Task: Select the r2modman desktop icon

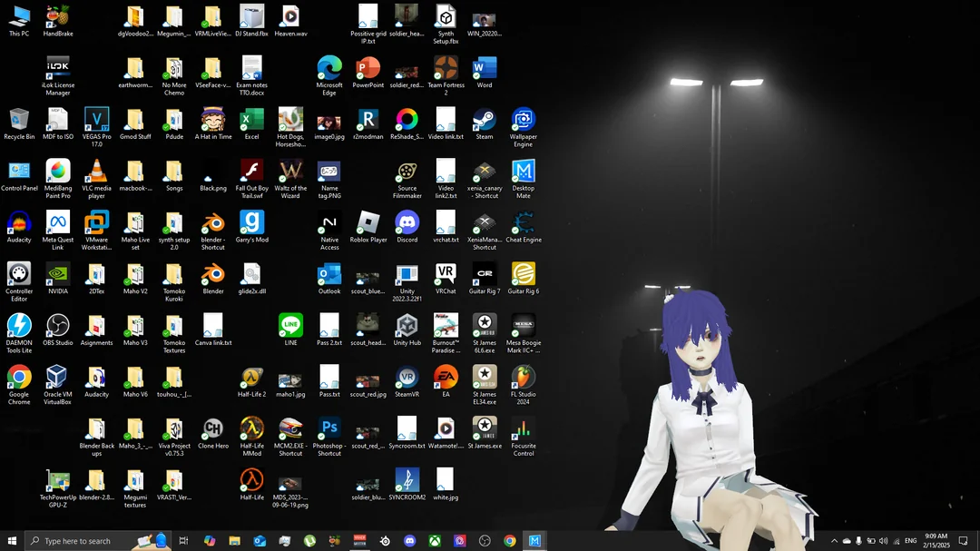Action: coord(368,123)
